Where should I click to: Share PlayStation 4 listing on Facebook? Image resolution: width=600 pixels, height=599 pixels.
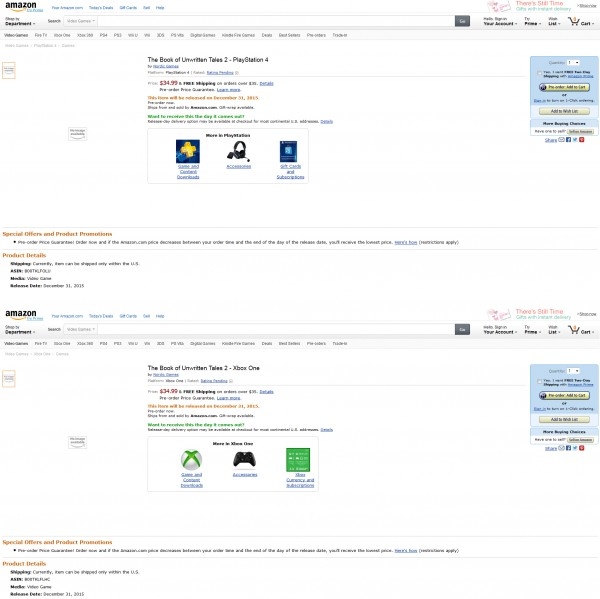pos(568,140)
